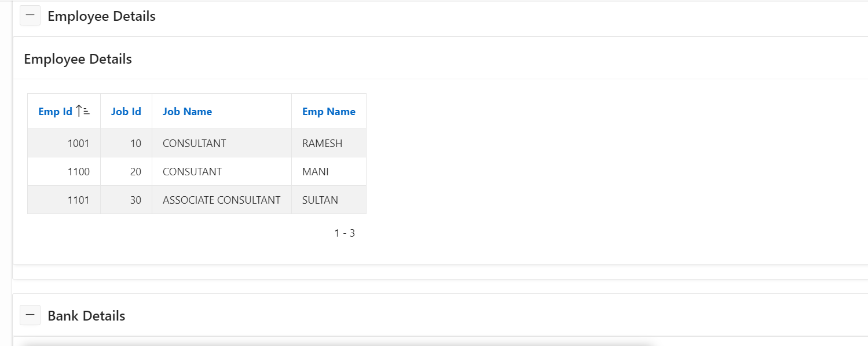Click the ASSOCIATE CONSULTANT job cell
The image size is (868, 346).
click(222, 200)
